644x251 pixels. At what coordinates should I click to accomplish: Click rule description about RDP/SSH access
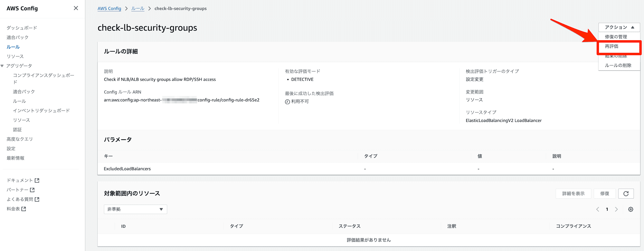(x=160, y=79)
